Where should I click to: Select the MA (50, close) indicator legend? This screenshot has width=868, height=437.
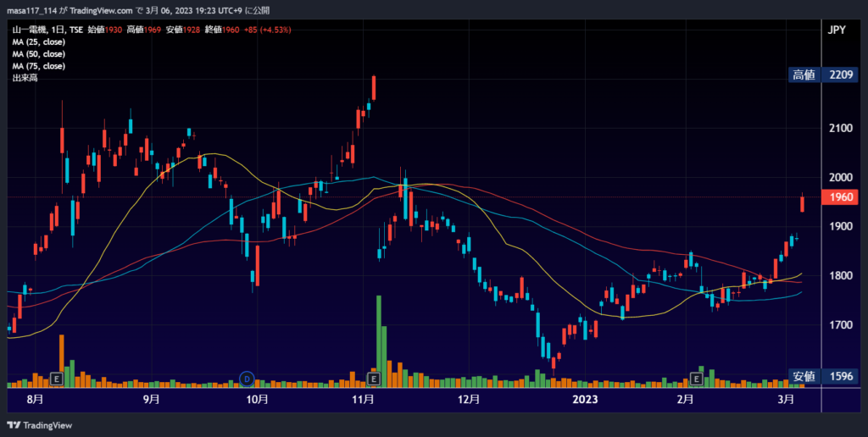click(39, 54)
